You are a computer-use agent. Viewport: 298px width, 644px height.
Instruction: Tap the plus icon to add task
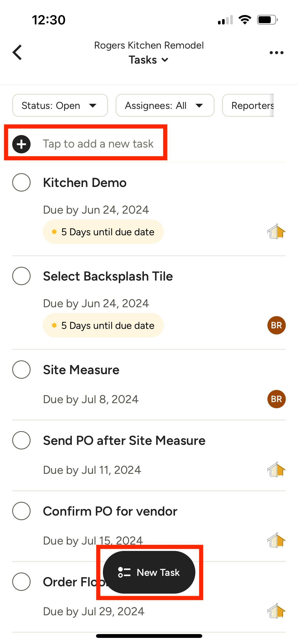tap(21, 144)
